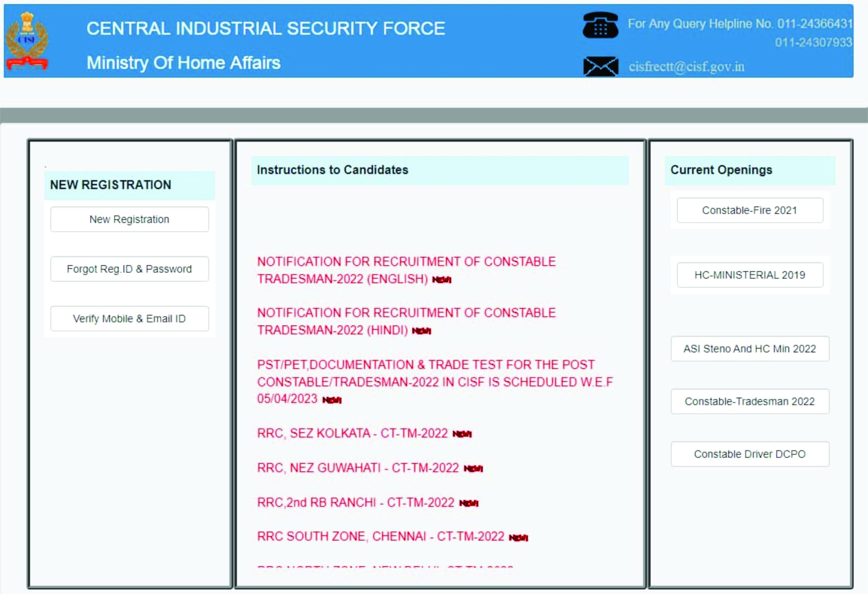868x594 pixels.
Task: Open Constable-Tradesman 2022 opening
Action: (750, 401)
